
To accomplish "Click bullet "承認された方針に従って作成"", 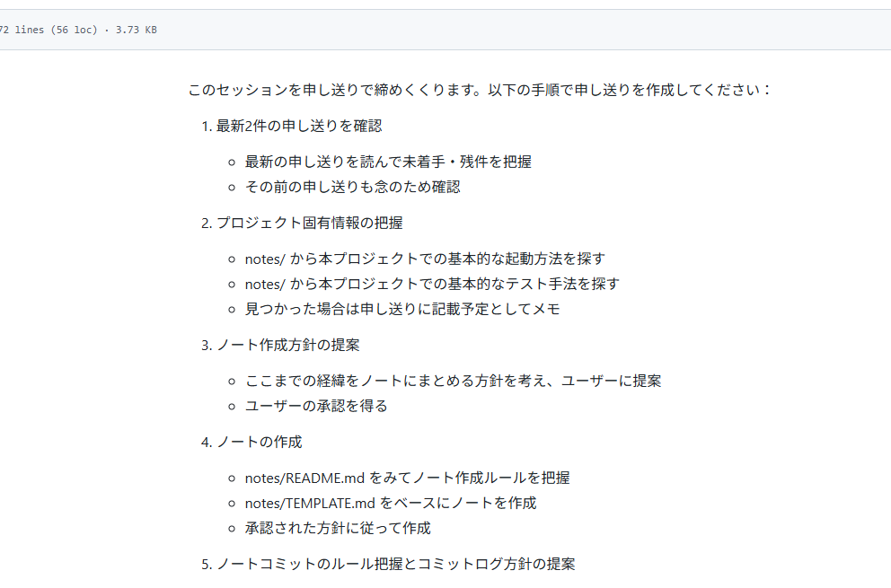I will click(x=338, y=528).
